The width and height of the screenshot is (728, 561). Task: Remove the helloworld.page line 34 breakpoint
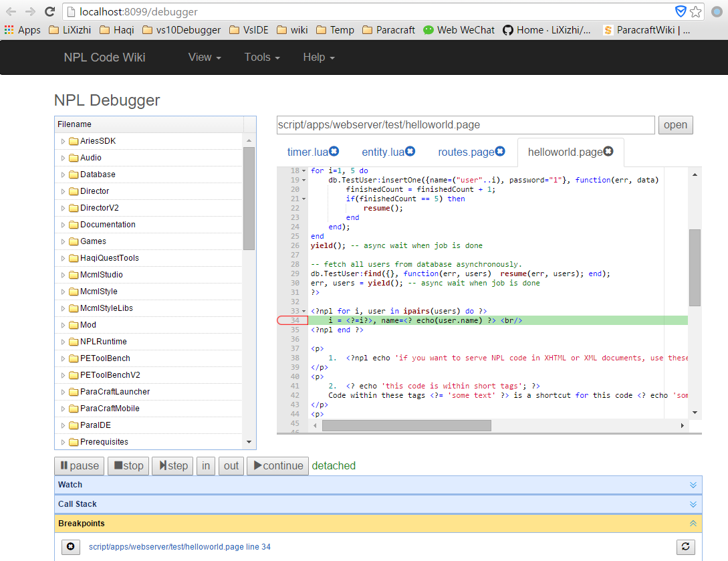pos(70,547)
